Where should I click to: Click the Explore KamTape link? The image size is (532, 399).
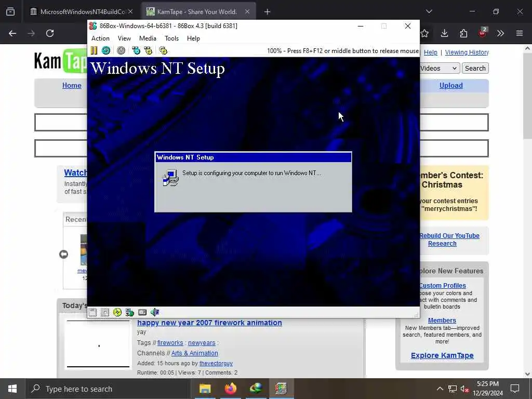tap(442, 355)
